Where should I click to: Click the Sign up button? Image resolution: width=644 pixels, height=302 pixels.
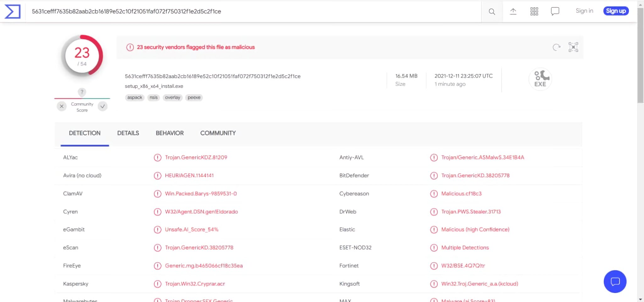(x=616, y=11)
